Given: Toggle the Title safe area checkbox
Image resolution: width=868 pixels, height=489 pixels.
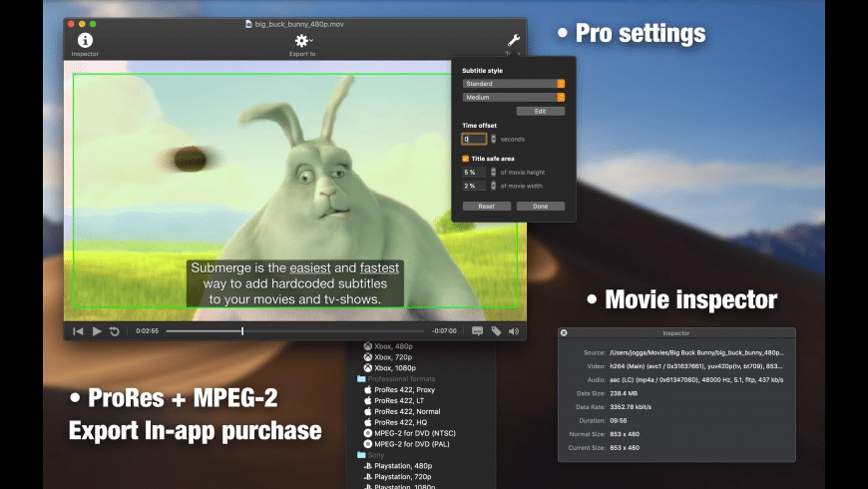Looking at the screenshot, I should pos(466,159).
